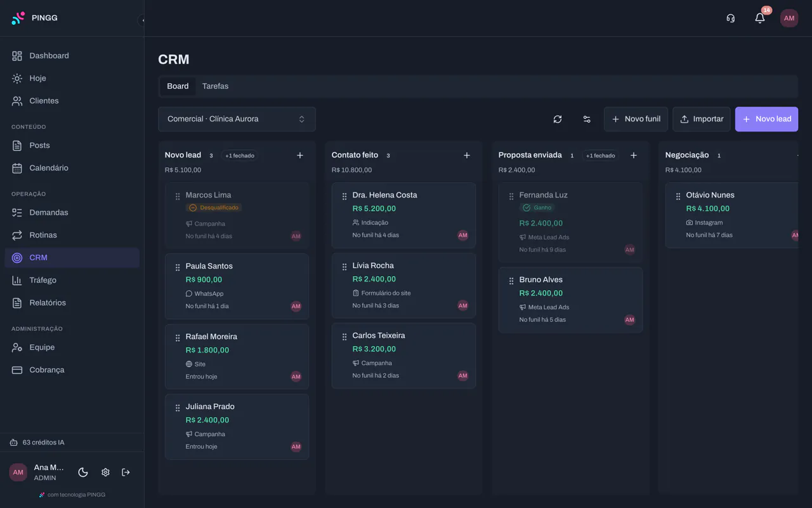Open Posts in the sidebar
812x508 pixels.
pyautogui.click(x=72, y=145)
